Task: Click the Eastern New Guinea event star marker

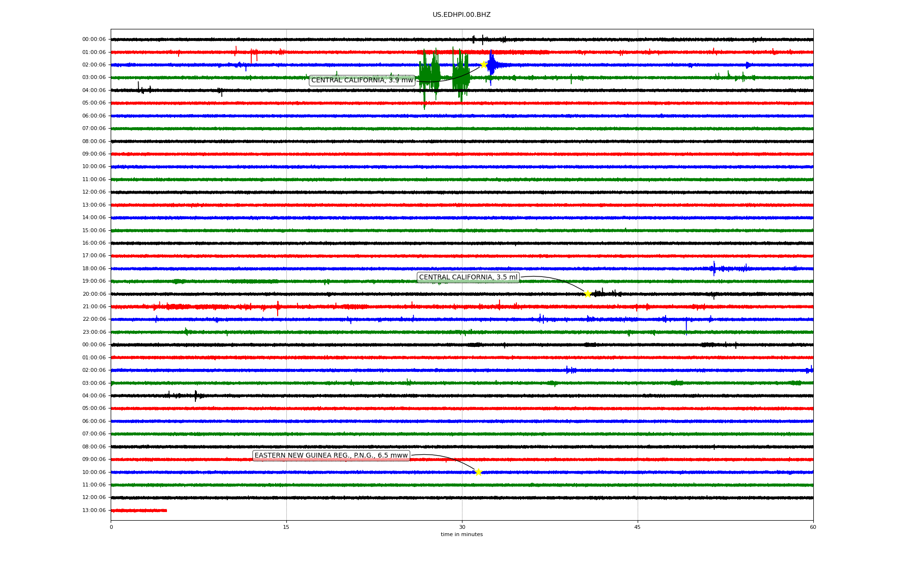Action: [x=478, y=472]
